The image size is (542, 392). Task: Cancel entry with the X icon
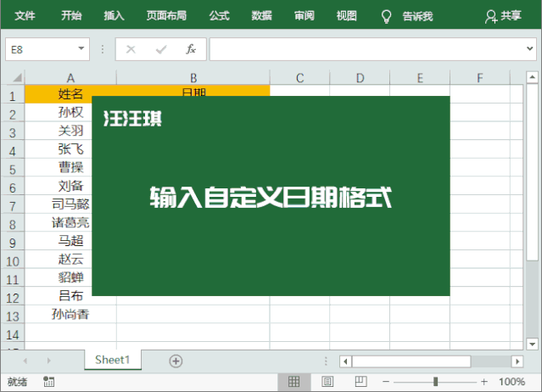[131, 49]
